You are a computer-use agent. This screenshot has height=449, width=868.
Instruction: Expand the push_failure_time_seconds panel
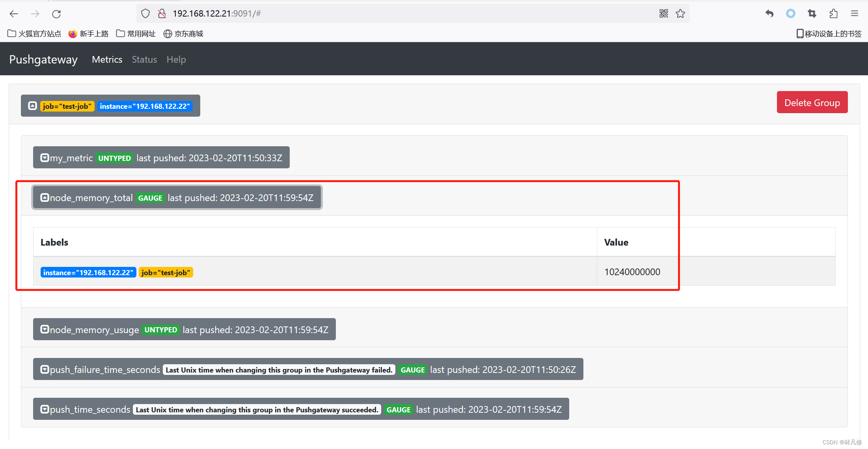[308, 369]
